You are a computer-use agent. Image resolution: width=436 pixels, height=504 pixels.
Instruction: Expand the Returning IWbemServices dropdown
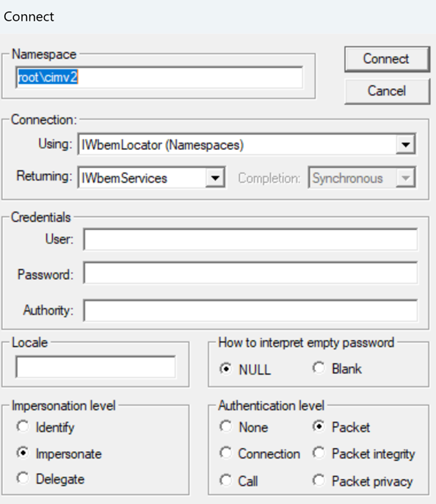tap(151, 178)
